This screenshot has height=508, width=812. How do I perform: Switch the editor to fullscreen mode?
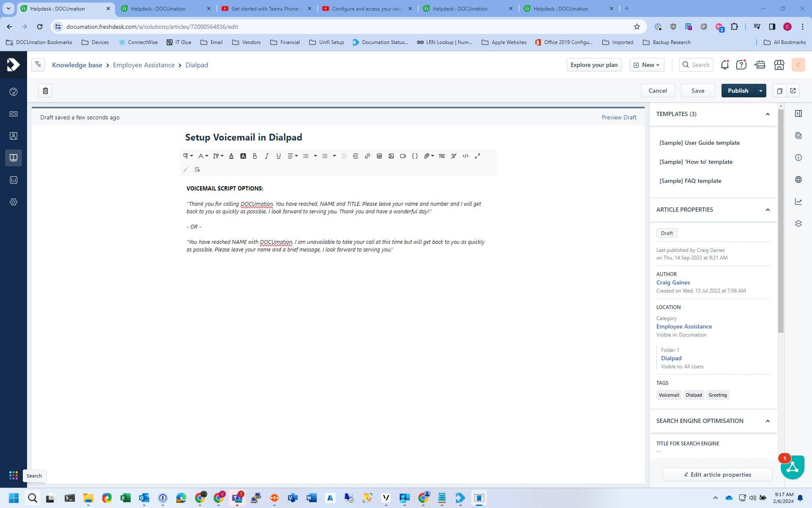point(477,156)
